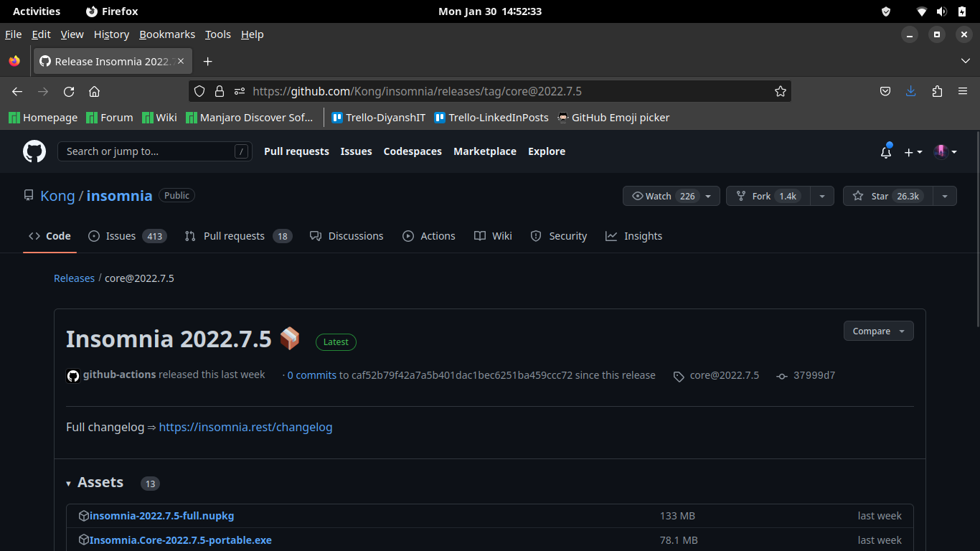Click the save to Pocket icon
Screen dimensions: 980x551
(885, 91)
